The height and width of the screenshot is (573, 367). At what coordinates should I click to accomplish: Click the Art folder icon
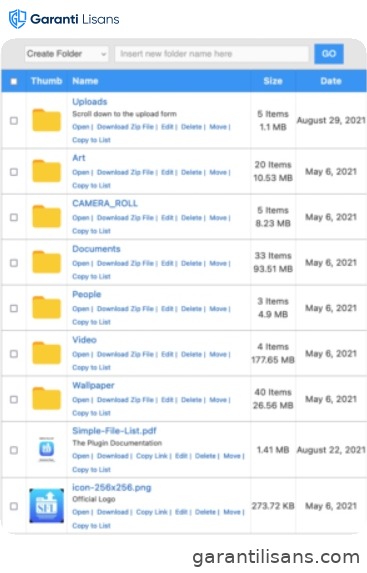pos(46,171)
